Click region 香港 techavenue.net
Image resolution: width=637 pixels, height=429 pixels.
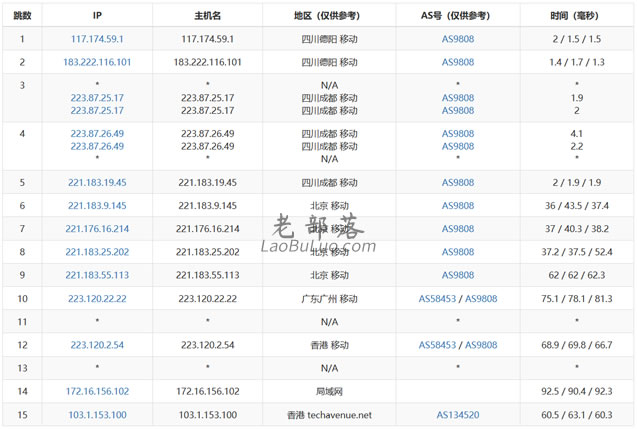pyautogui.click(x=329, y=415)
